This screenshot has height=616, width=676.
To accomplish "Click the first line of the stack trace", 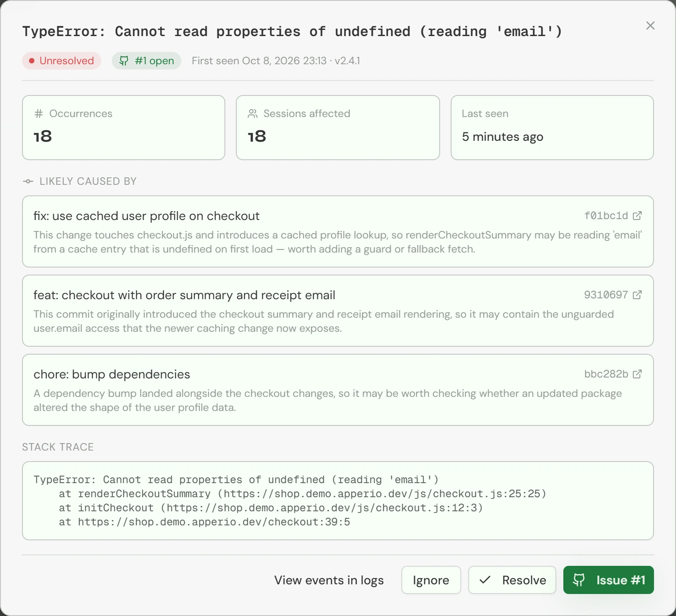I will coord(236,480).
